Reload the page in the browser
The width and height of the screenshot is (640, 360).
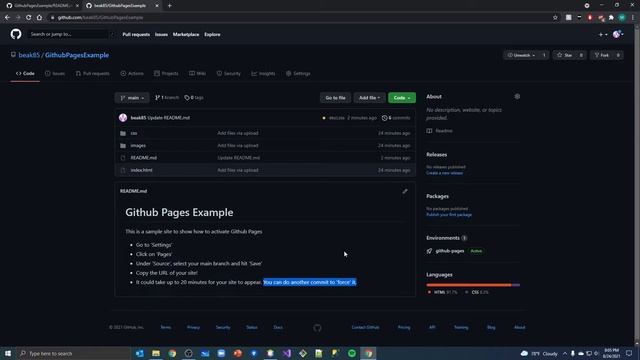[x=29, y=18]
